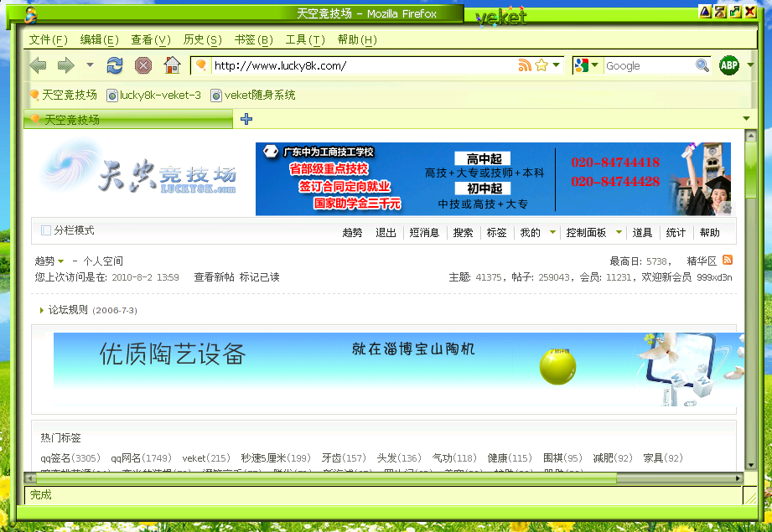The height and width of the screenshot is (532, 772).
Task: Expand the 控制面板 dropdown menu
Action: tap(619, 232)
